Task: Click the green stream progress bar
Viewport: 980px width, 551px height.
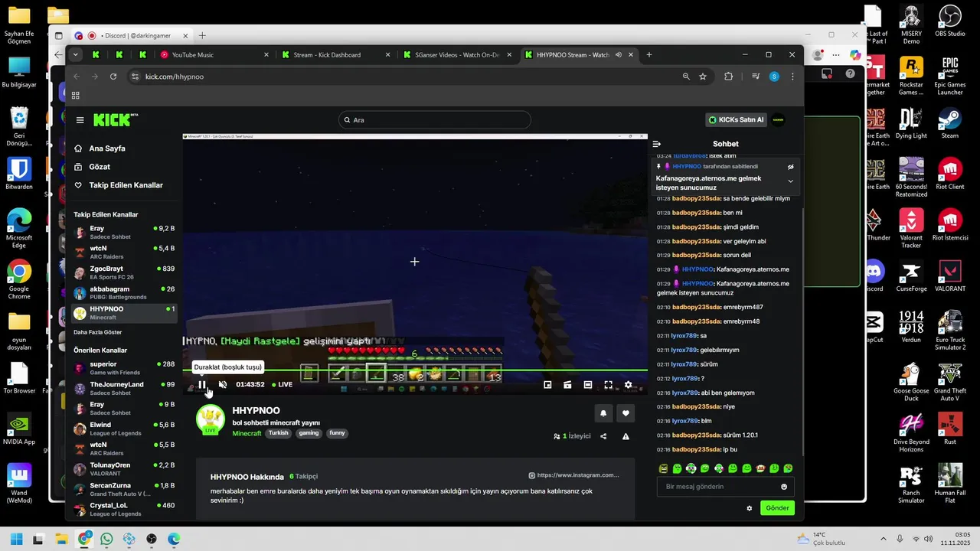Action: click(x=415, y=370)
